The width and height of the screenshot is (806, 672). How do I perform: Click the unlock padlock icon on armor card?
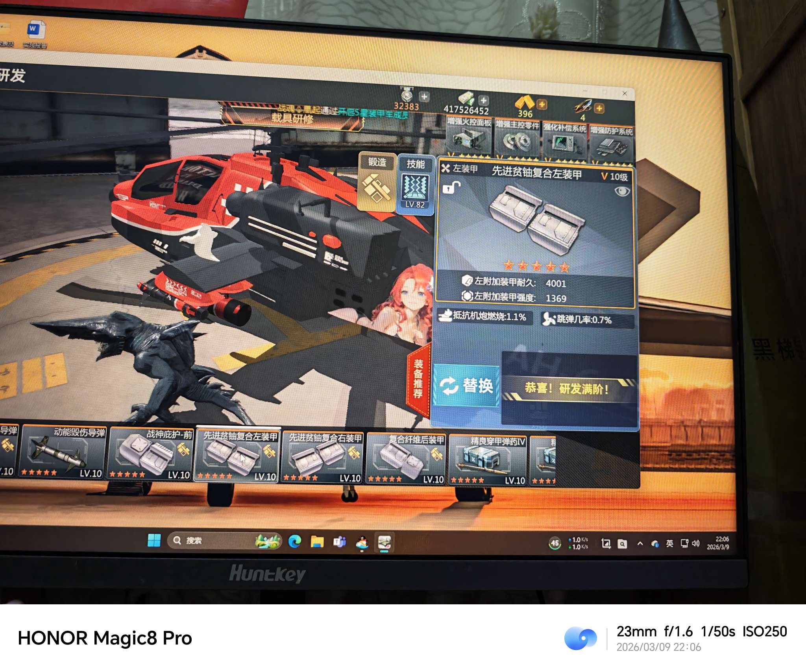pos(451,188)
